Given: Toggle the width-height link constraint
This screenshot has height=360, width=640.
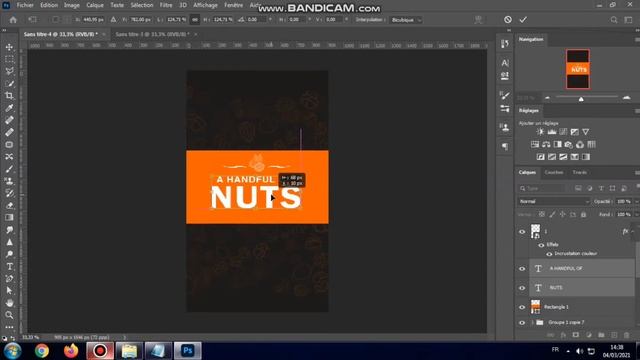Looking at the screenshot, I should (x=195, y=20).
